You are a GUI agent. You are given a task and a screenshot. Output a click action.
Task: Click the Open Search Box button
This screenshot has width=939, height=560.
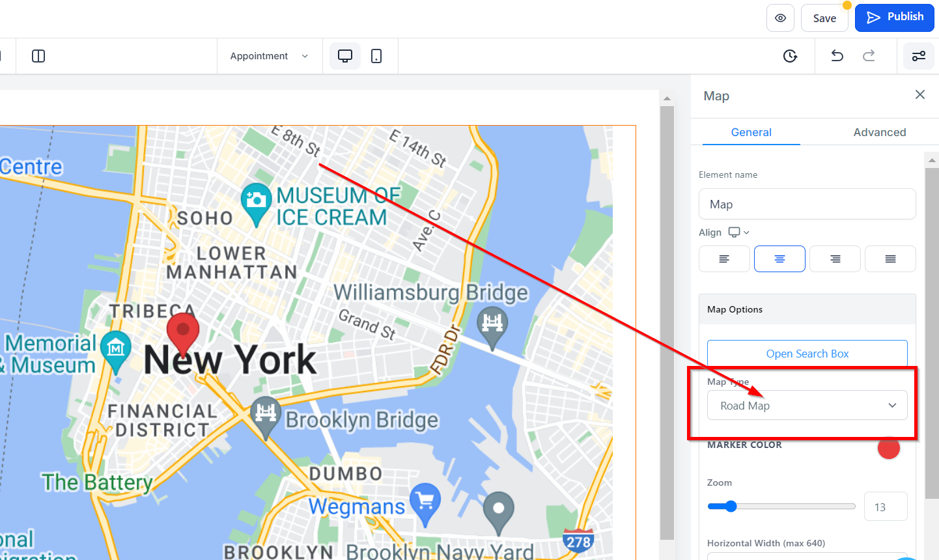(807, 354)
